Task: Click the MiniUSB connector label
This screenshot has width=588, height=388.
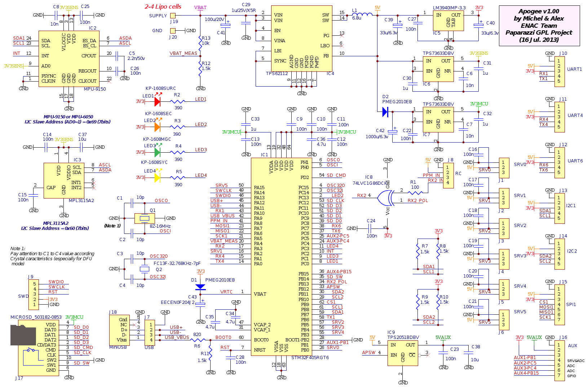Action: click(118, 347)
